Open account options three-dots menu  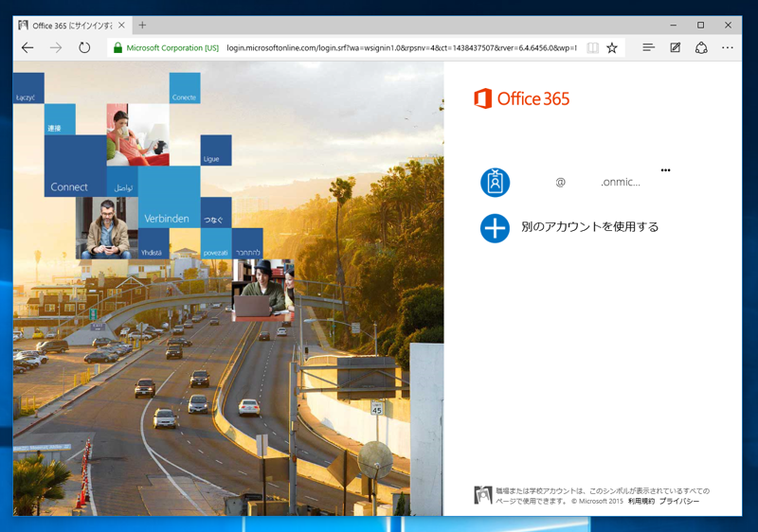pos(666,170)
